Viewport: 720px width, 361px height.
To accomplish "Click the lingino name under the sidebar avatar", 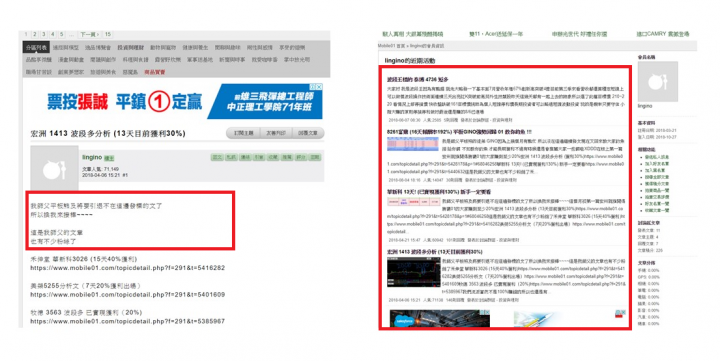I will 645,106.
